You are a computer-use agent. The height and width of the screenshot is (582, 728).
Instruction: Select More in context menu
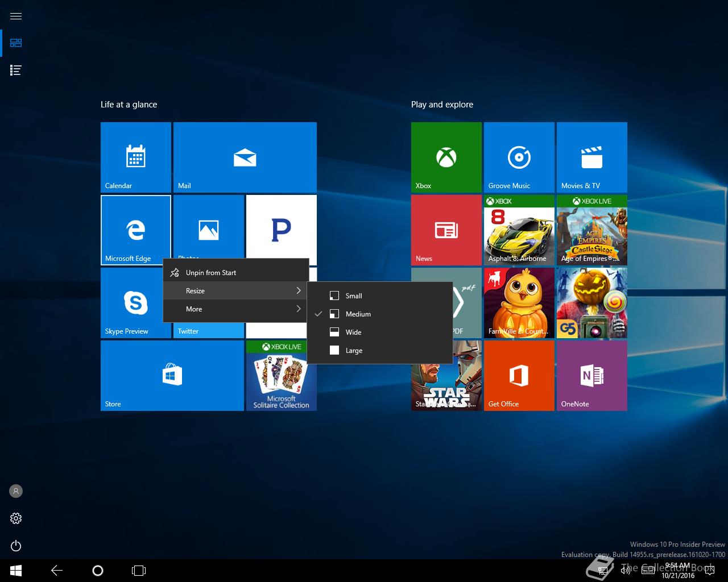pos(236,309)
